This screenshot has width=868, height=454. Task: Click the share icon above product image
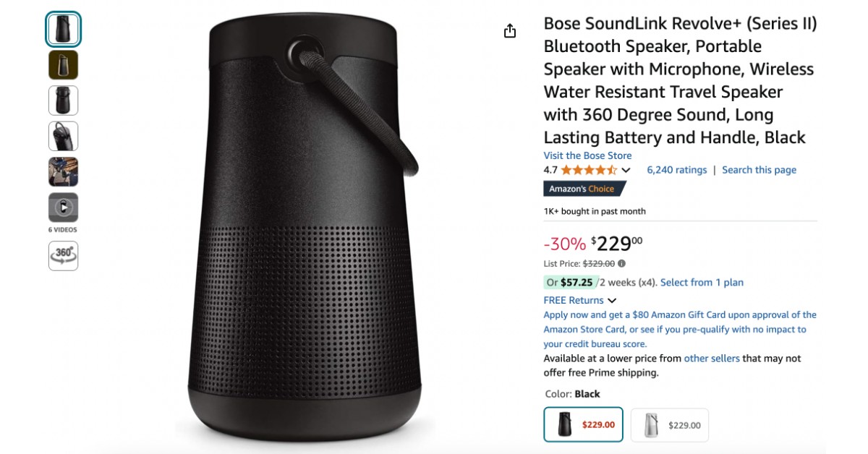510,31
